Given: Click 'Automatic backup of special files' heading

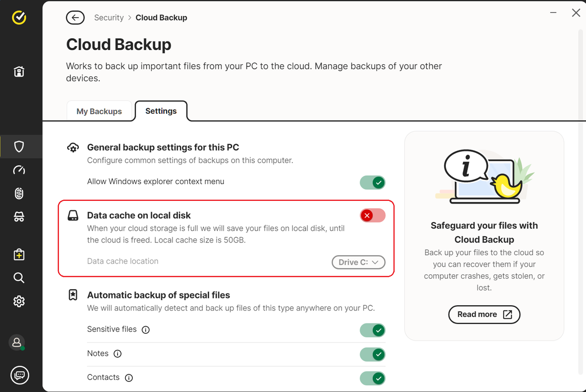Looking at the screenshot, I should [158, 295].
